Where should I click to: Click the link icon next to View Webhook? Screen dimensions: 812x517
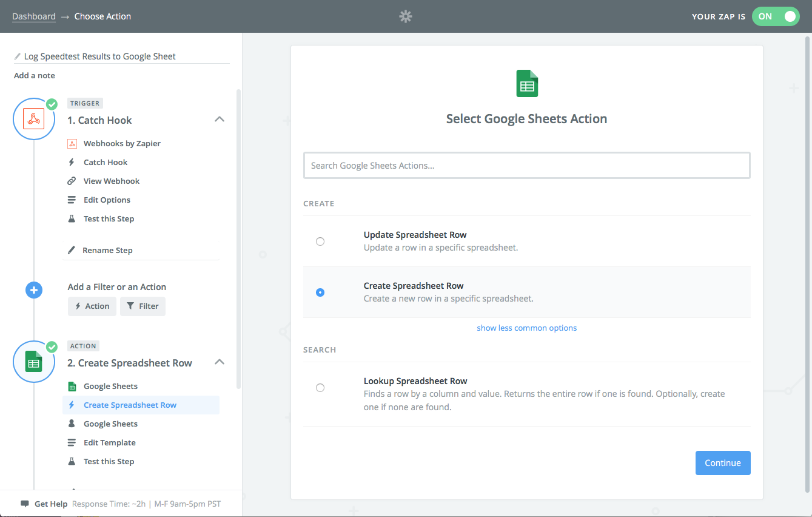tap(72, 181)
